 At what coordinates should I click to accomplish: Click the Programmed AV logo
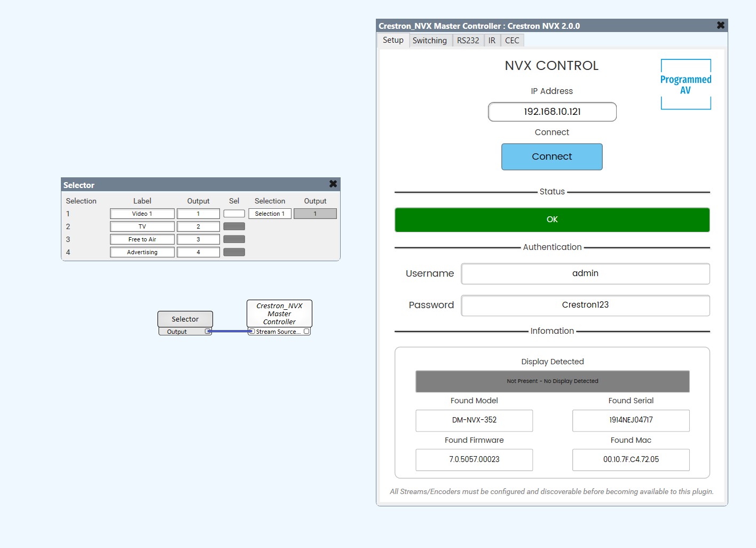(x=686, y=84)
